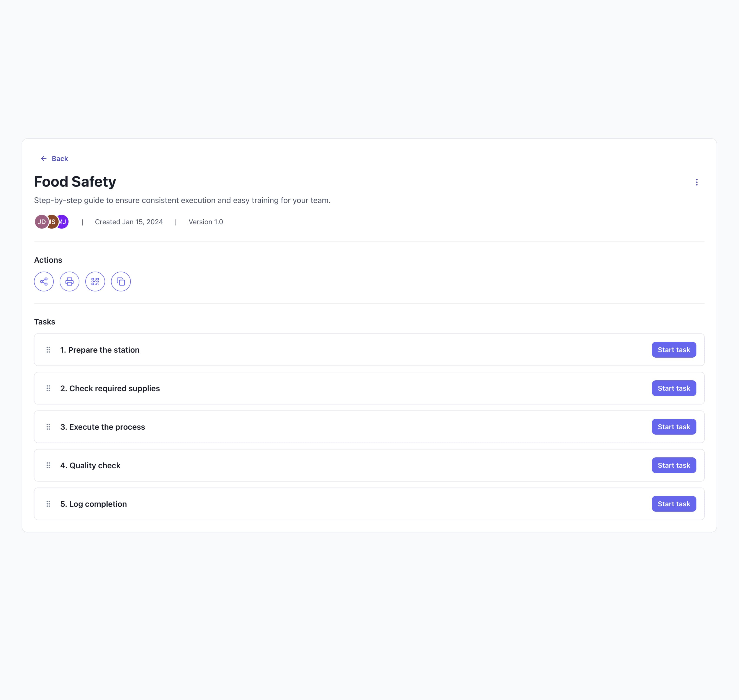739x700 pixels.
Task: Generate the QR code action
Action: 95,281
